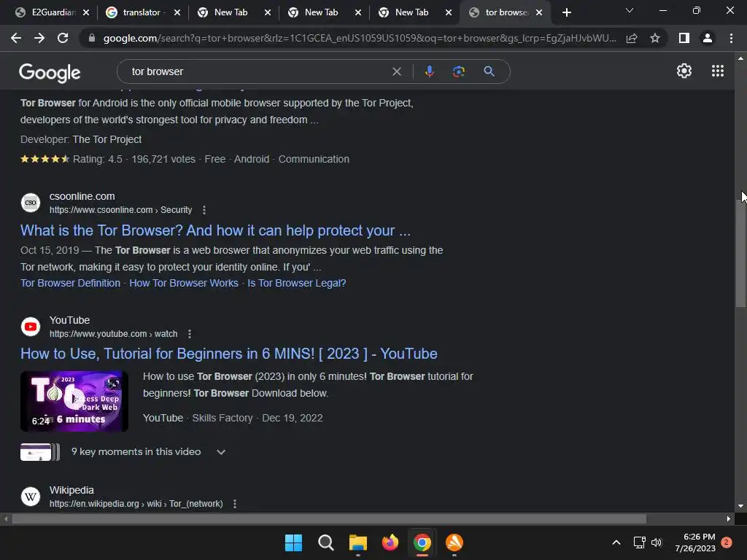
Task: Open Google quick settings gear
Action: coord(684,71)
